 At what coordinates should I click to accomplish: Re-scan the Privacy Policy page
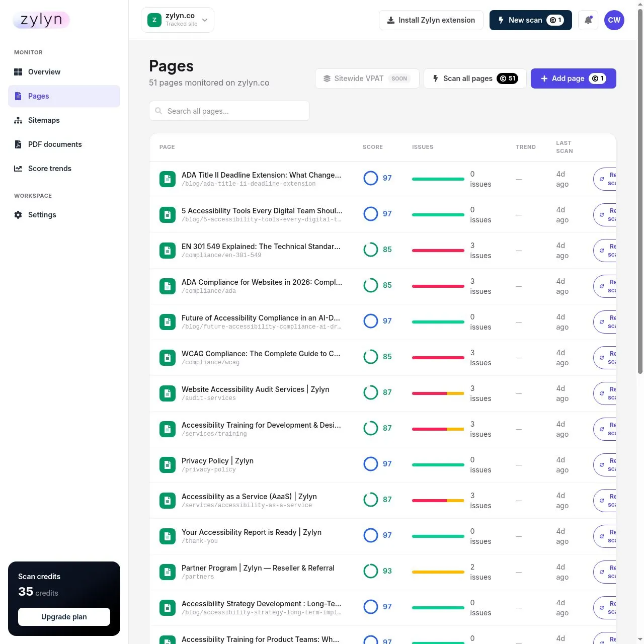pos(605,465)
